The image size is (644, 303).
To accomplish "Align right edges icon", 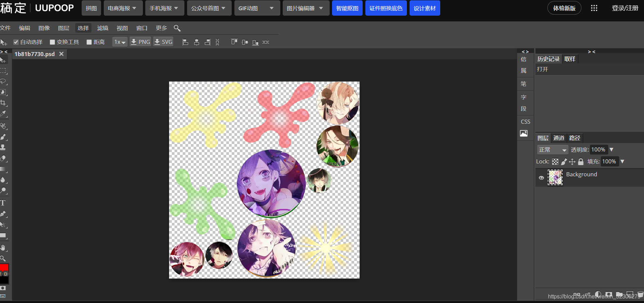I will point(207,42).
